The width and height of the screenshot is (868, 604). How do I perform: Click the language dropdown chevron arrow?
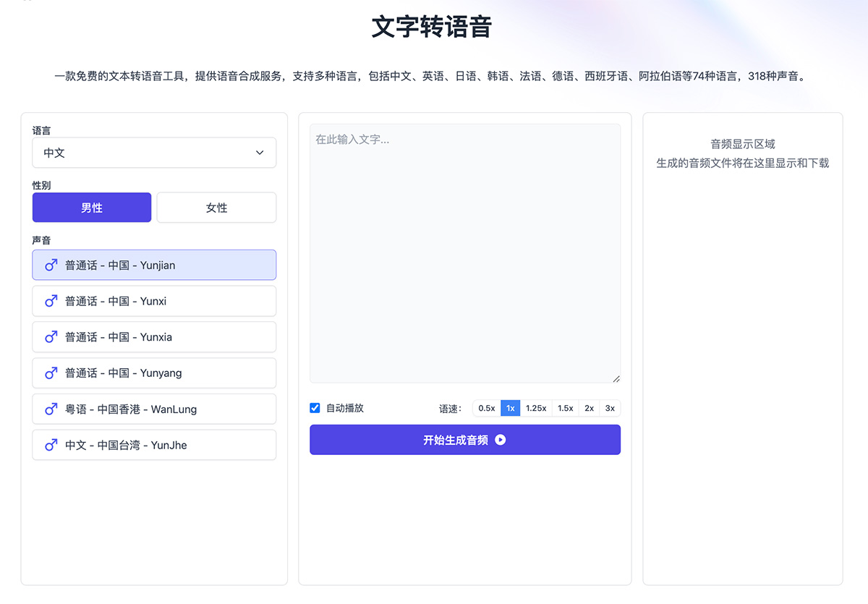260,153
